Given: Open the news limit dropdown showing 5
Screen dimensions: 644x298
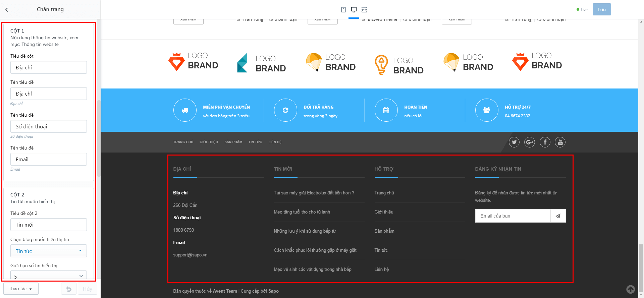Looking at the screenshot, I should (x=49, y=276).
